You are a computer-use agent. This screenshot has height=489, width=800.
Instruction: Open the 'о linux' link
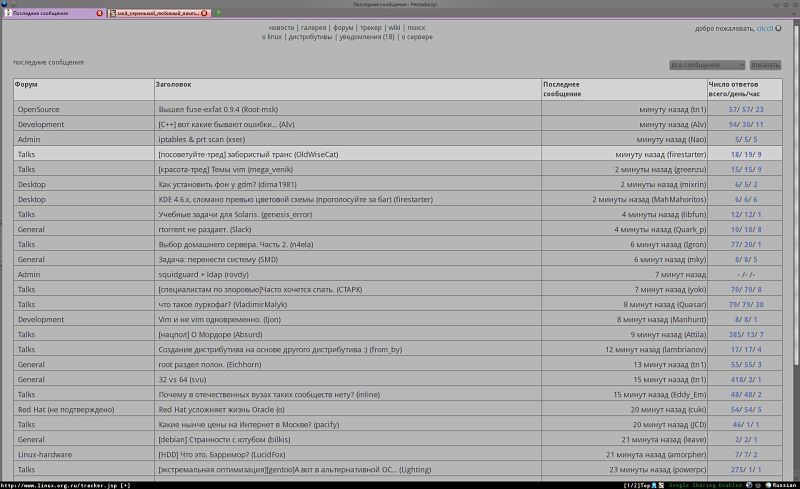272,37
